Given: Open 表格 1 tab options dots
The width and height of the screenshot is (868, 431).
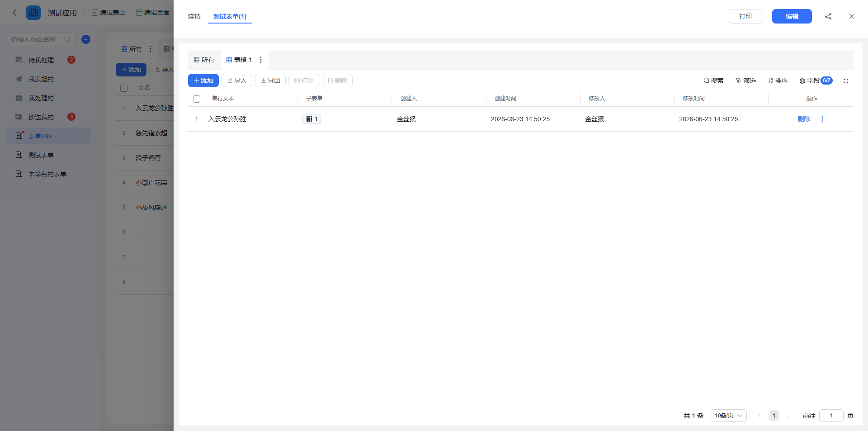Looking at the screenshot, I should (260, 60).
